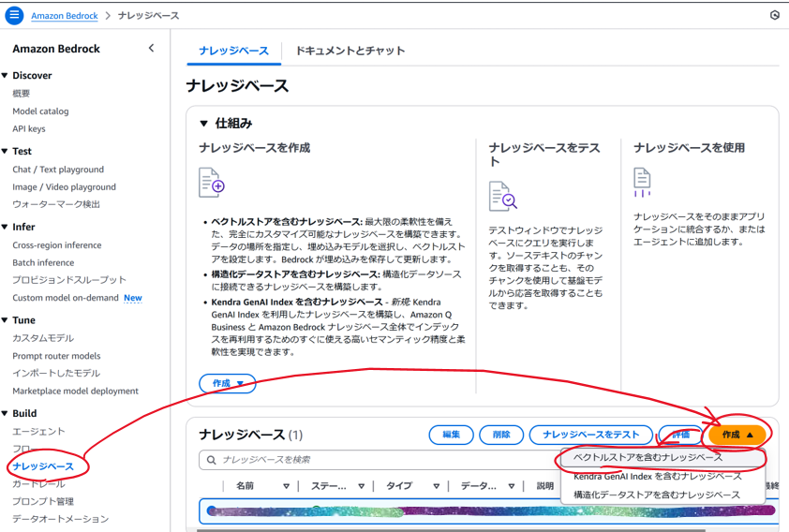Click the ナレッジベース breadcrumb text
Screen dimensions: 789x532
tap(148, 16)
